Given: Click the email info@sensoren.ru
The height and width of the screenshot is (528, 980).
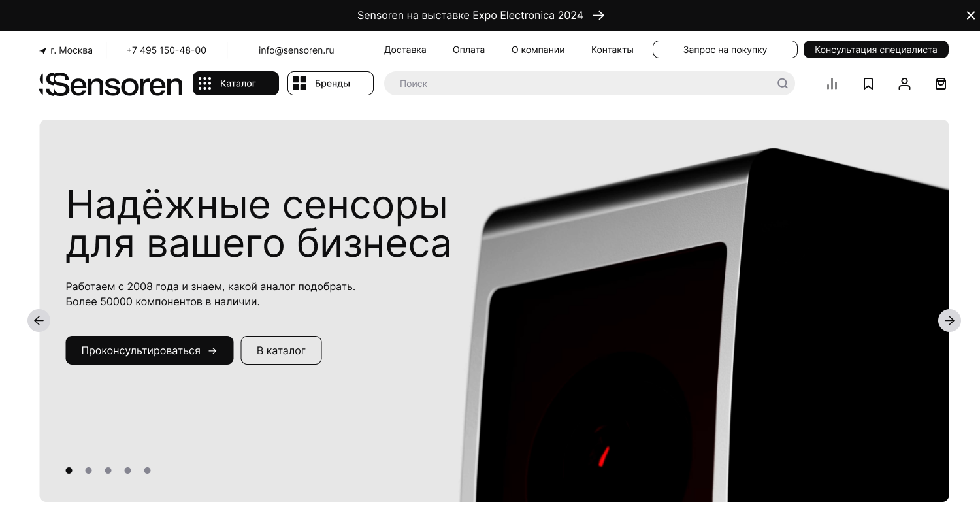Looking at the screenshot, I should (296, 50).
